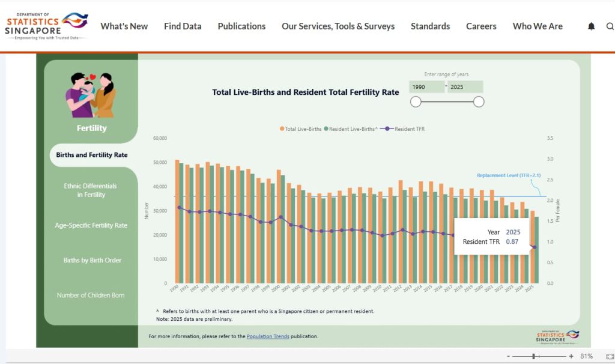The width and height of the screenshot is (615, 364).
Task: Click the family illustration above Fertility
Action: (91, 95)
